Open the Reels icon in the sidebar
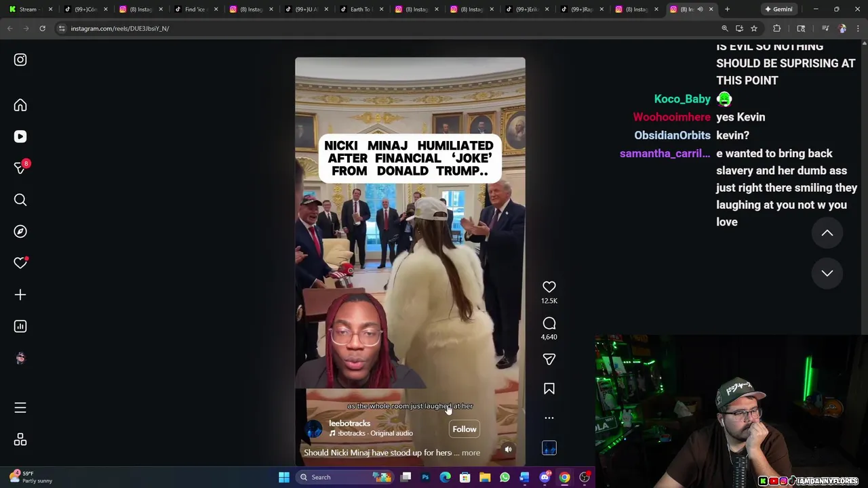The height and width of the screenshot is (488, 868). pos(20,136)
